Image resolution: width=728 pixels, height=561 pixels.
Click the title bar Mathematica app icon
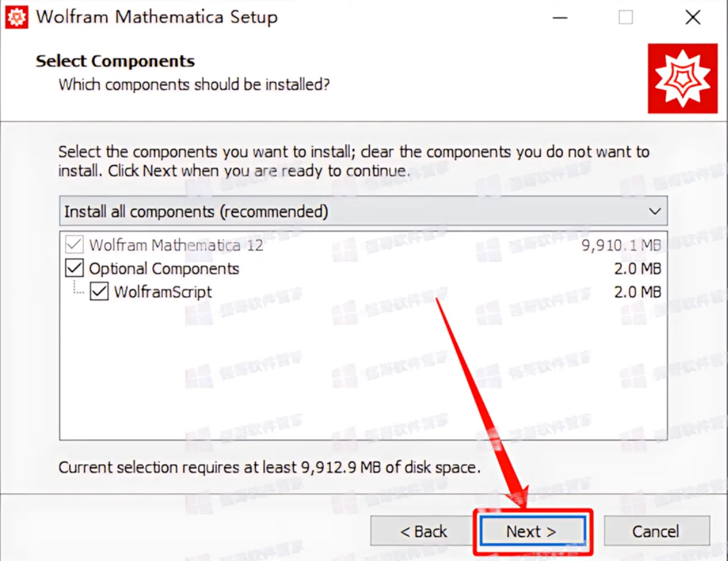(x=17, y=17)
